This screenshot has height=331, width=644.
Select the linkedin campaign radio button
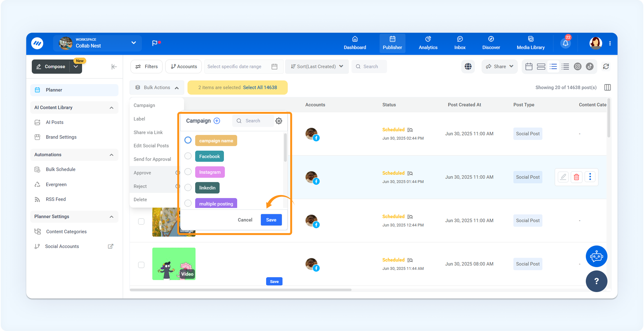point(188,187)
